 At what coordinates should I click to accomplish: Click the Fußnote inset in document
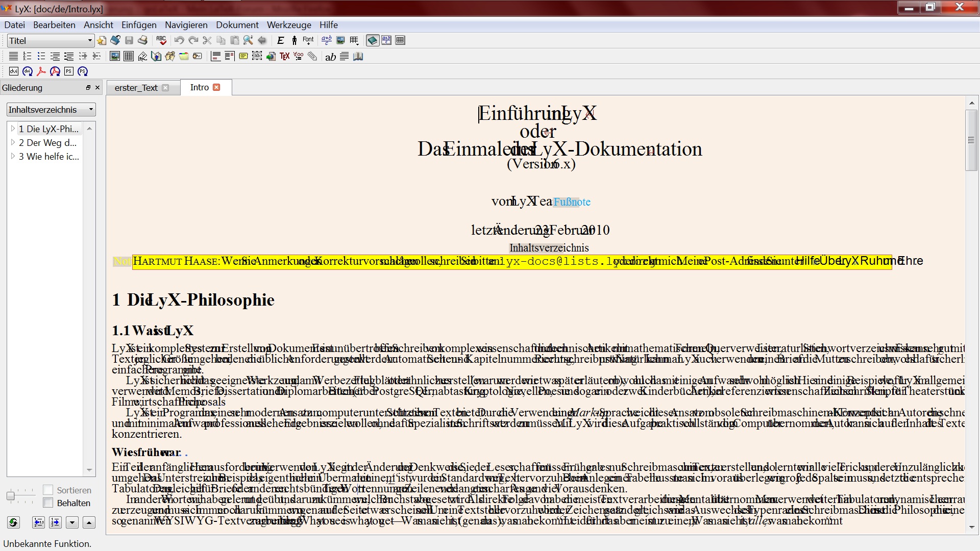point(572,202)
